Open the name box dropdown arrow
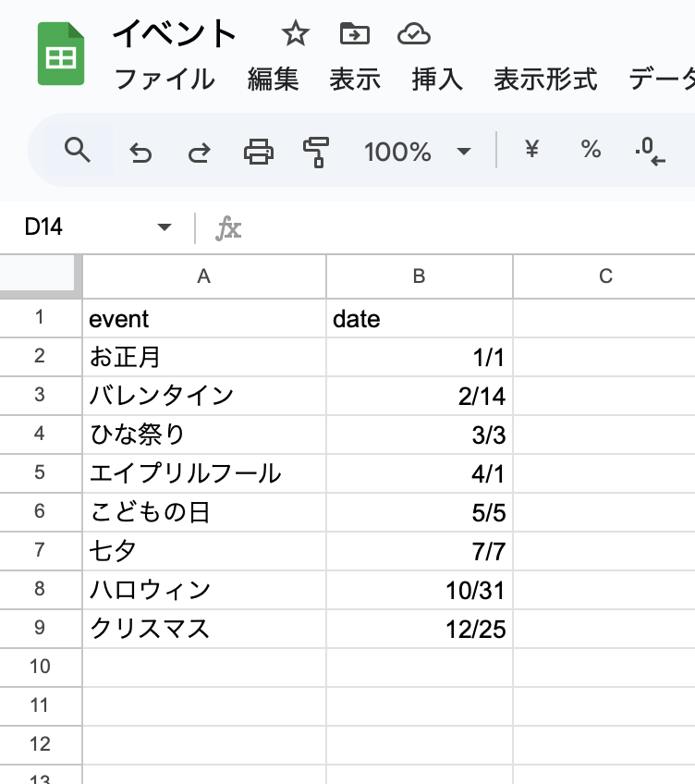 (164, 227)
